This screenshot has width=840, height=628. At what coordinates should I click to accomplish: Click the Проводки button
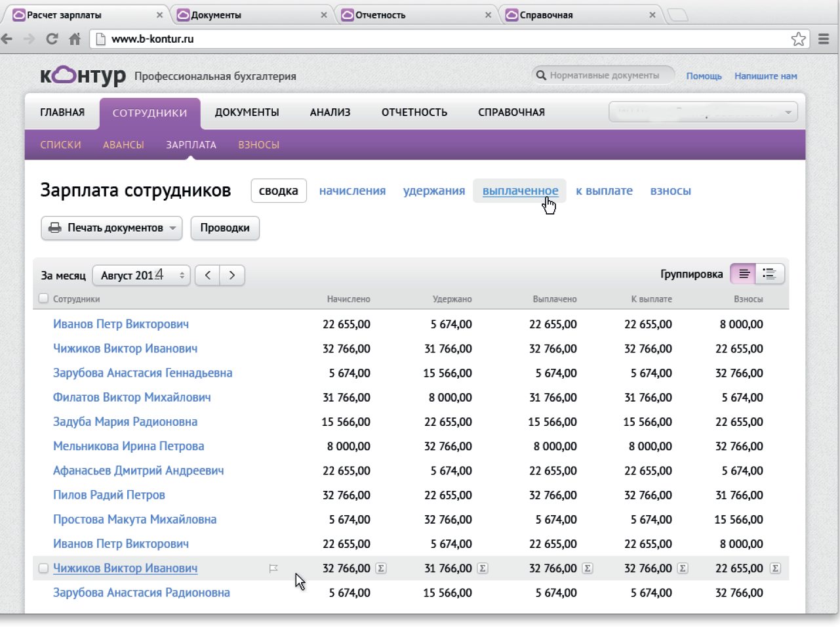tap(225, 228)
